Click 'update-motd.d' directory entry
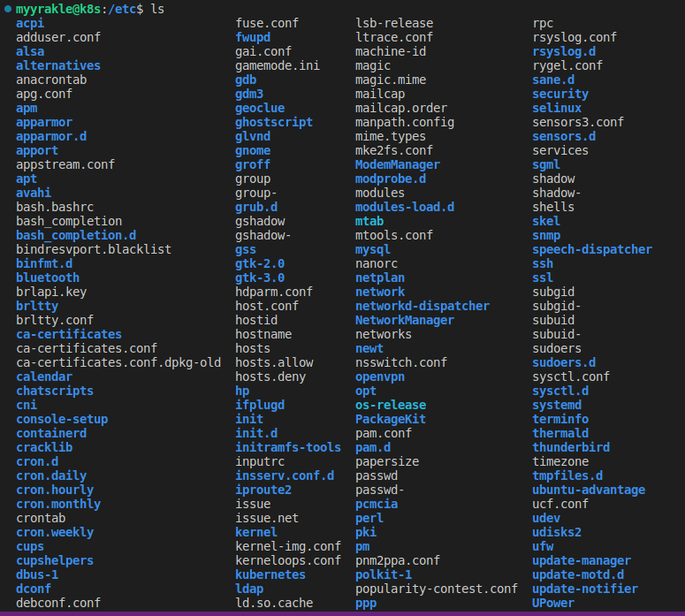 click(x=578, y=574)
